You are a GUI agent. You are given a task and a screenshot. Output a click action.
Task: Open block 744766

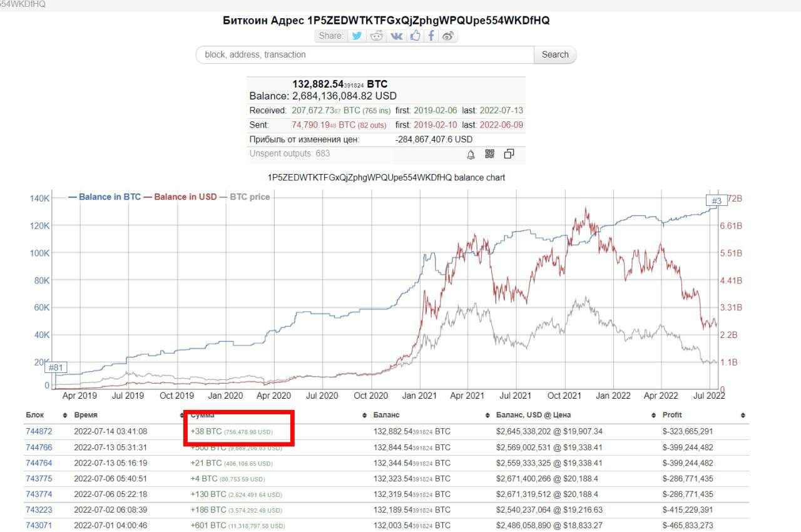pos(39,448)
